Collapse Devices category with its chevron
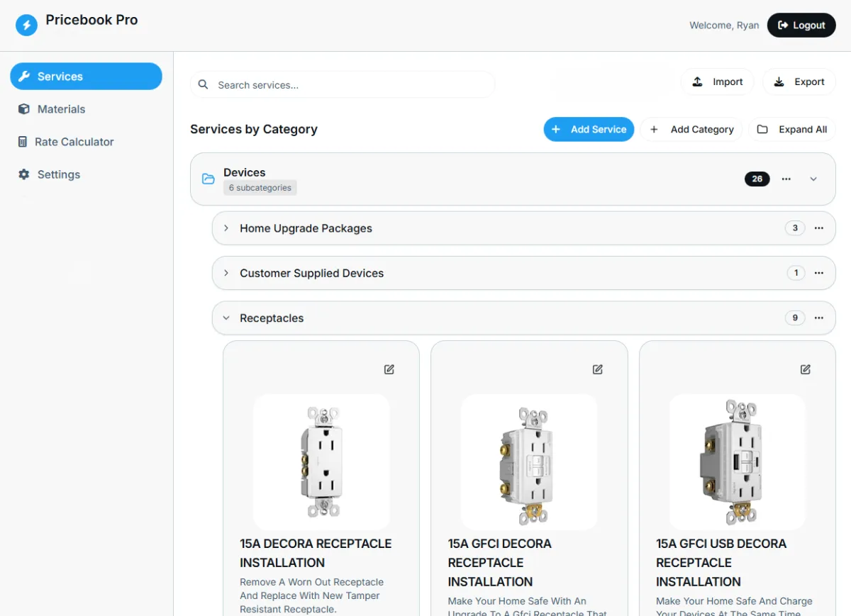The height and width of the screenshot is (616, 851). tap(813, 179)
